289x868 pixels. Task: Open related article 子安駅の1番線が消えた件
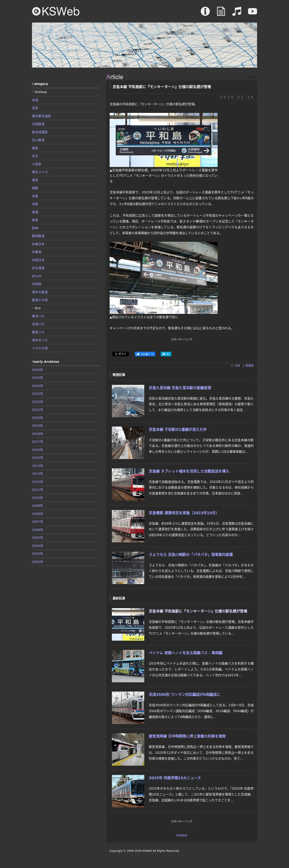[178, 430]
